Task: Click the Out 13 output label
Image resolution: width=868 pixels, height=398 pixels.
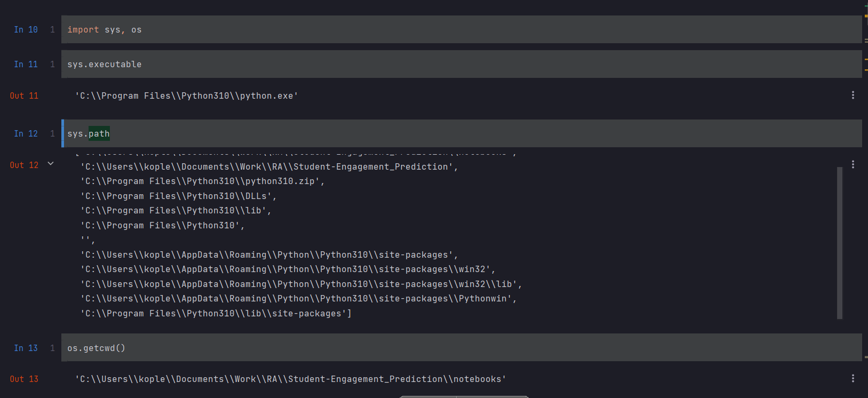Action: click(24, 379)
